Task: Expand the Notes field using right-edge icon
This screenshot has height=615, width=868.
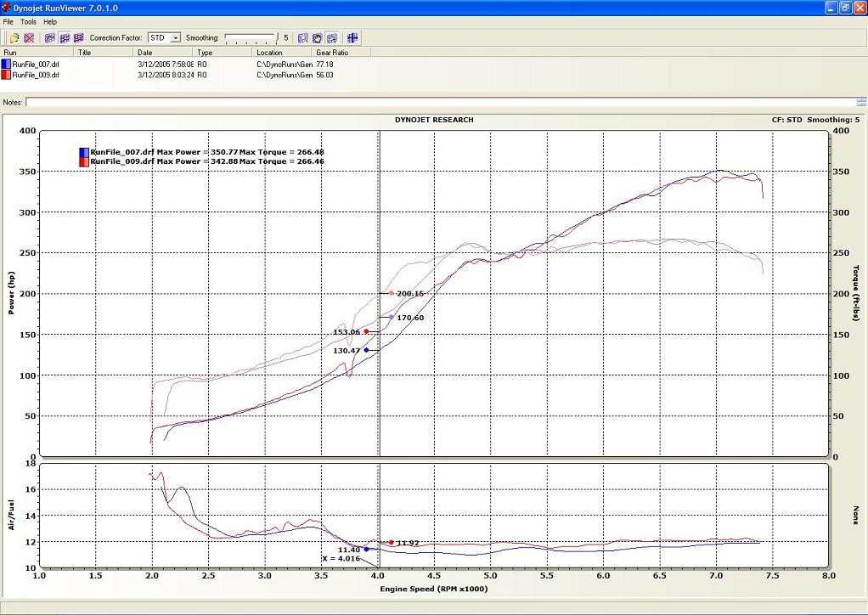Action: [860, 102]
